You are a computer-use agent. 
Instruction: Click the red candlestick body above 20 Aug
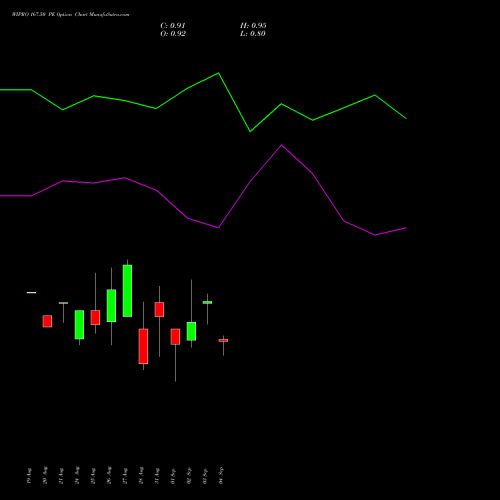tap(47, 321)
